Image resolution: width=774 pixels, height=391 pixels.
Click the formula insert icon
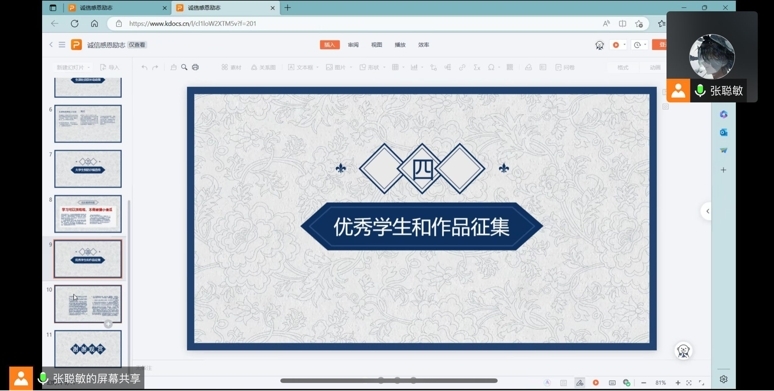[476, 67]
